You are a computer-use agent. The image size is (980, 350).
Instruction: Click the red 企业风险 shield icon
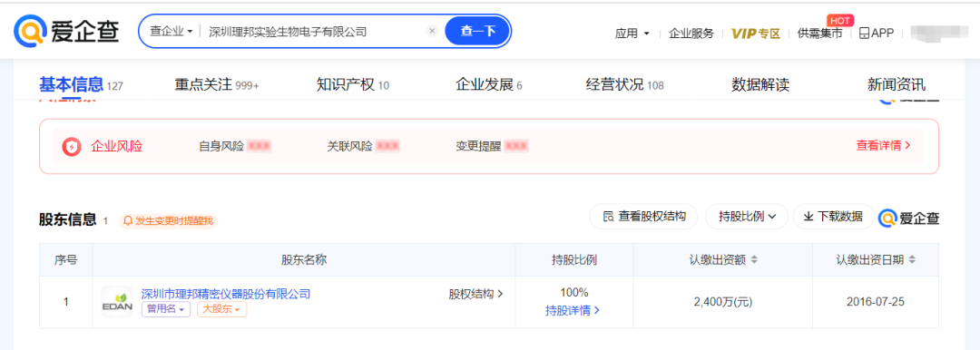pyautogui.click(x=72, y=147)
